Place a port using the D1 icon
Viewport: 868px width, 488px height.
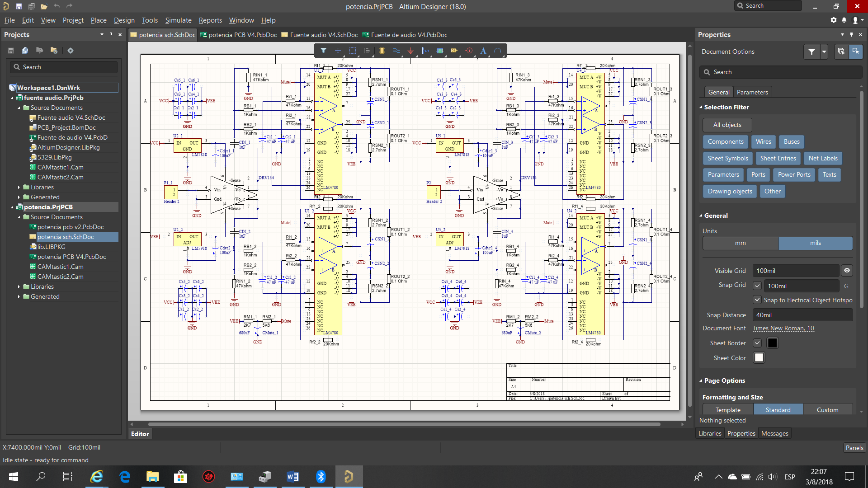[454, 51]
